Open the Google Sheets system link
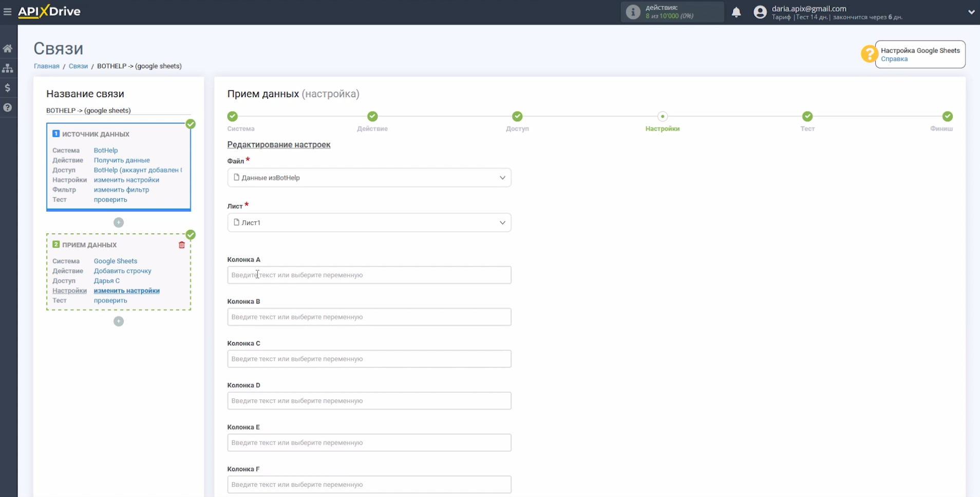 point(116,261)
